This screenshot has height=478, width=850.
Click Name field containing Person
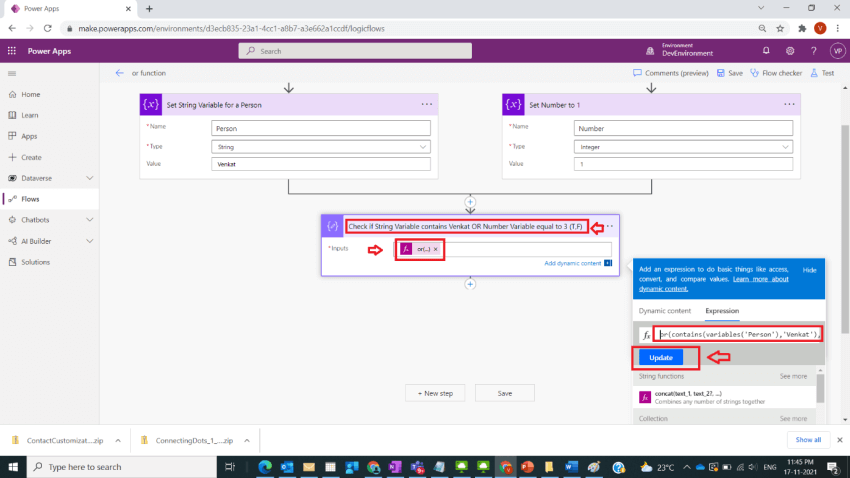click(321, 128)
